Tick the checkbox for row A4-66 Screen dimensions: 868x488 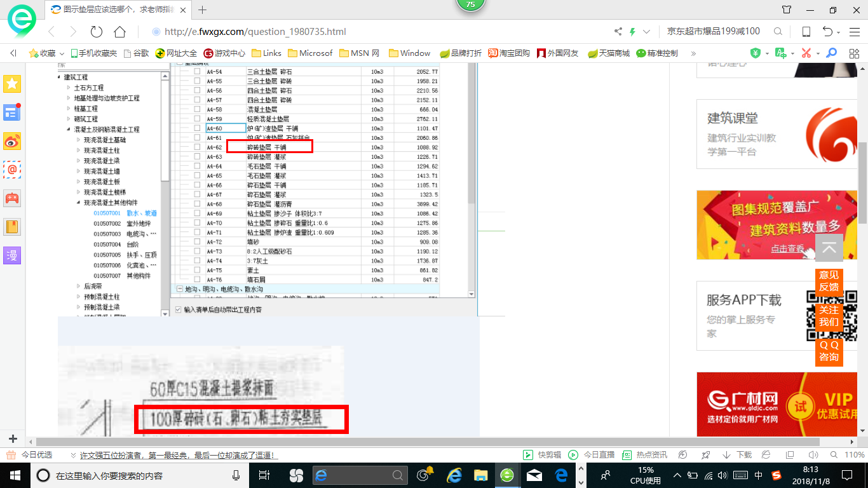click(197, 185)
